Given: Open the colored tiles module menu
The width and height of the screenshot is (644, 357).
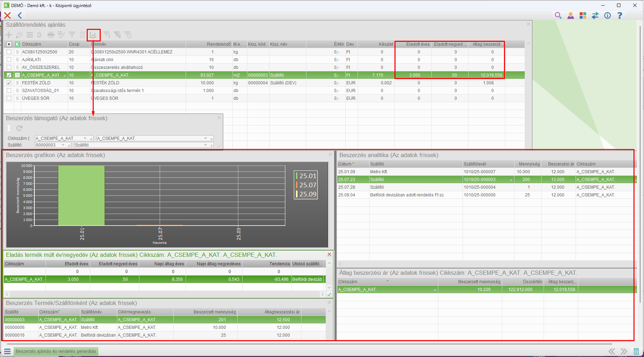Looking at the screenshot, I should click(583, 15).
